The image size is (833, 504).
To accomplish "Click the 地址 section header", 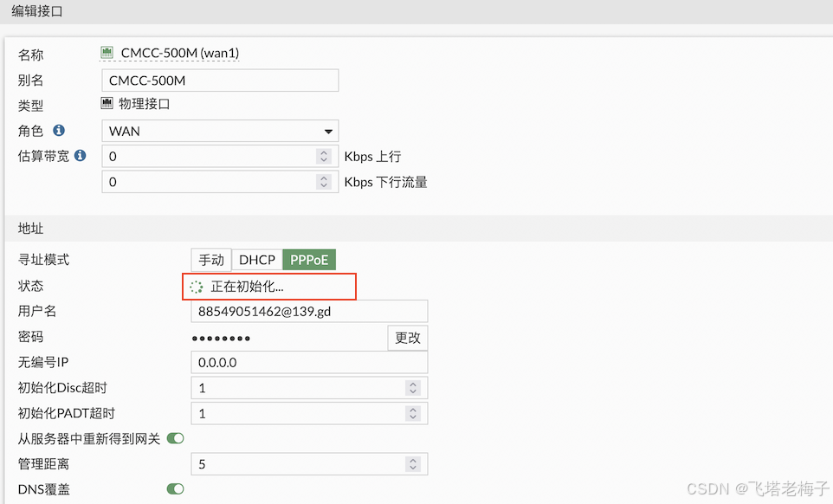I will point(30,229).
